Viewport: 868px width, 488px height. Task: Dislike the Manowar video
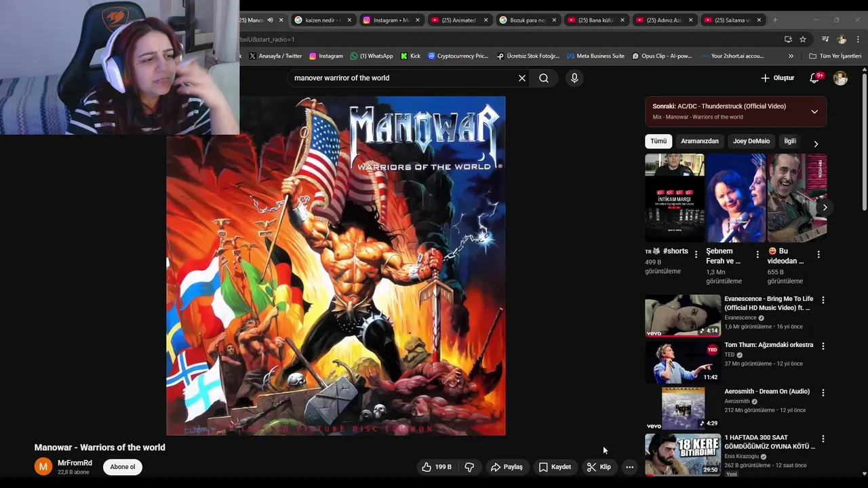[x=469, y=467]
